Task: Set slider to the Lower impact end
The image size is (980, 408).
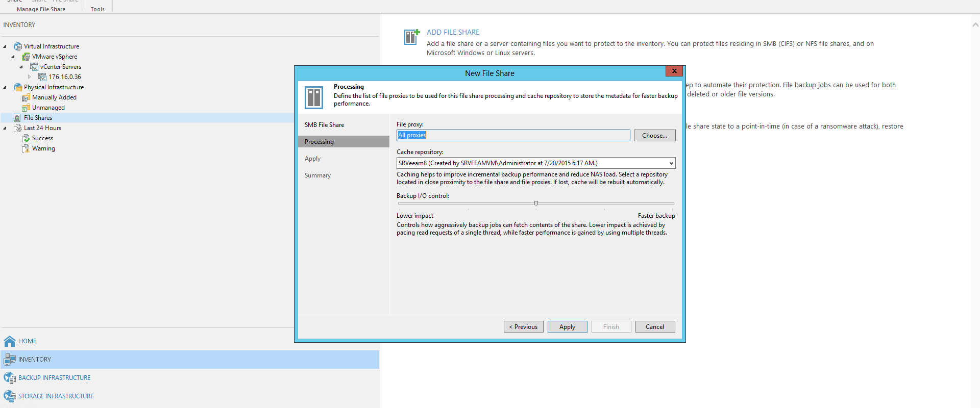Action: pyautogui.click(x=400, y=203)
